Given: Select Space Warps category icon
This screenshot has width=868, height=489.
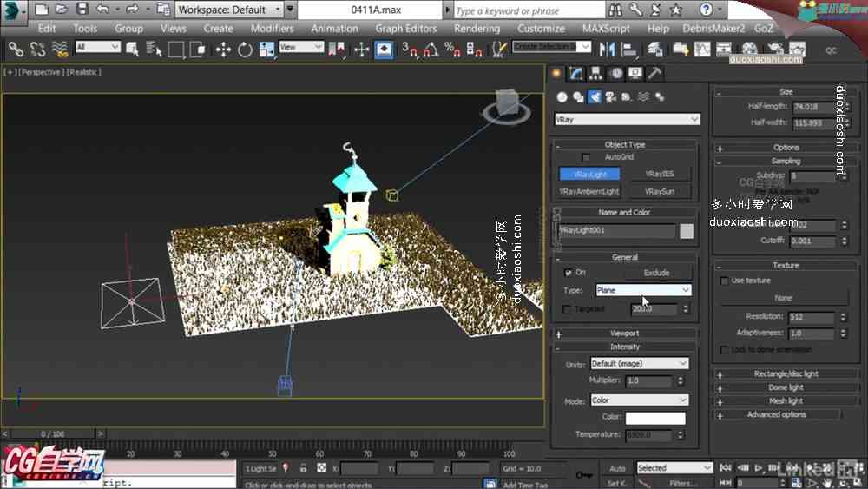Looking at the screenshot, I should tap(643, 97).
